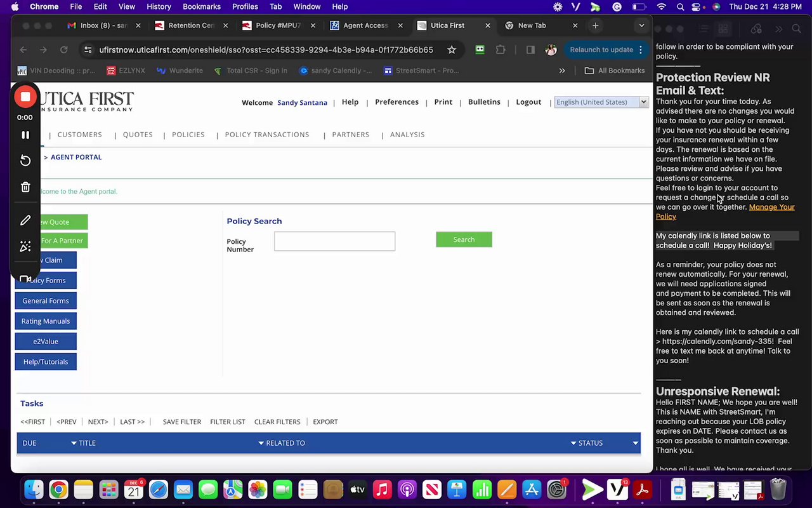Click Relaunch to update button

coord(601,50)
